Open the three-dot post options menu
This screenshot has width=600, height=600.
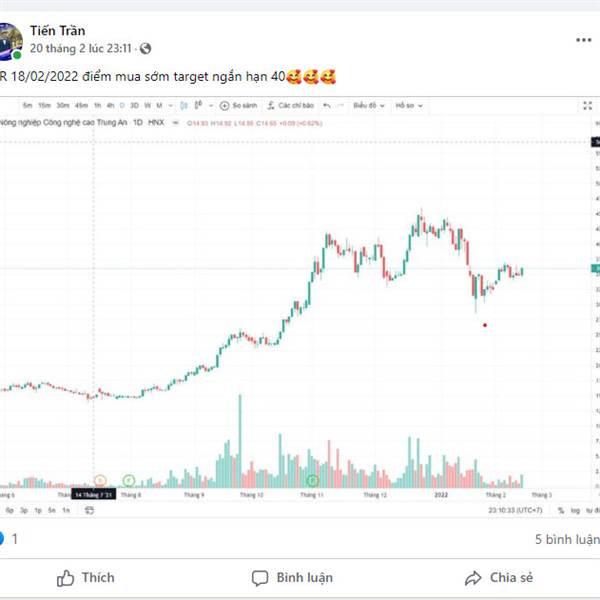[583, 40]
